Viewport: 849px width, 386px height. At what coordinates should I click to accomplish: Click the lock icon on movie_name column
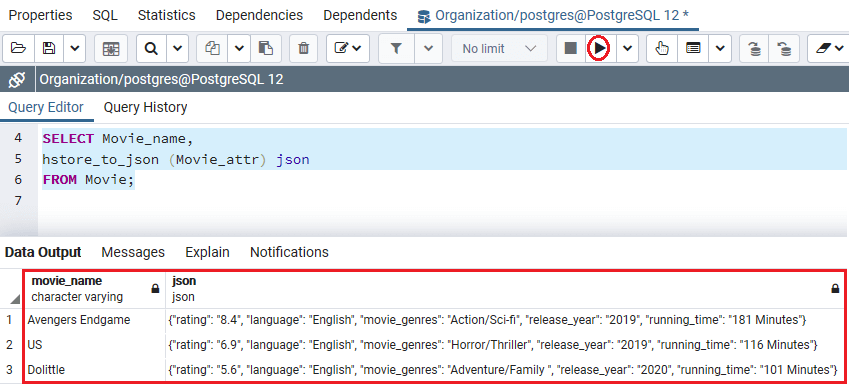click(x=155, y=289)
